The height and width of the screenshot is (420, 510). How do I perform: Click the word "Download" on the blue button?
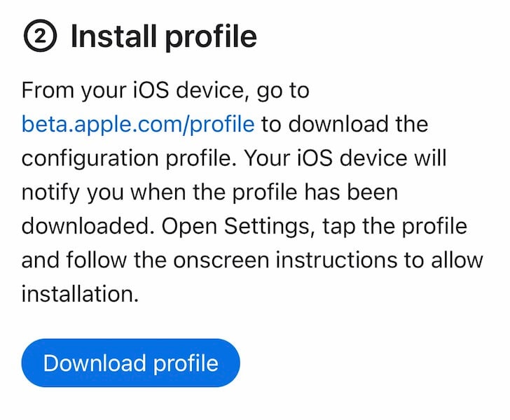(x=95, y=363)
